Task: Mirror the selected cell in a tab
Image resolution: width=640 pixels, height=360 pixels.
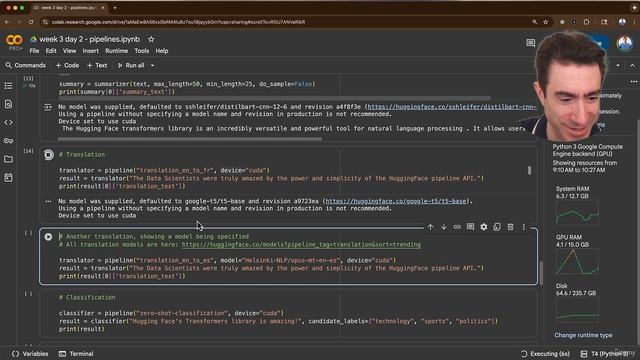Action: click(497, 227)
